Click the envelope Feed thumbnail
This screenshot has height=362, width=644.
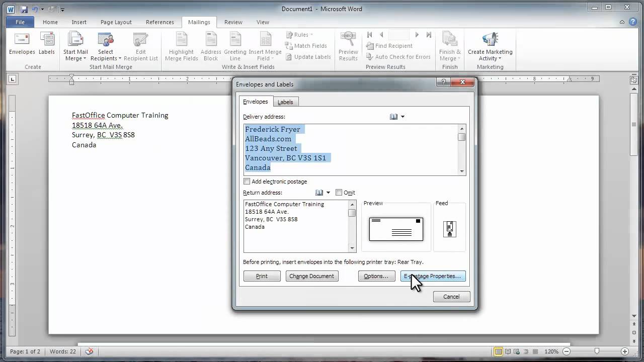(450, 229)
